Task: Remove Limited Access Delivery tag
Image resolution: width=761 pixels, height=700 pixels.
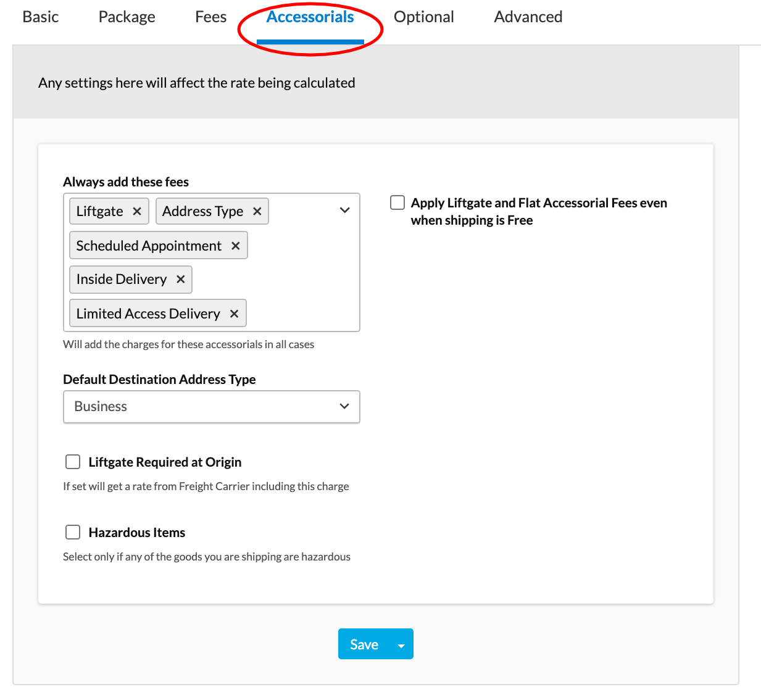Action: (234, 314)
